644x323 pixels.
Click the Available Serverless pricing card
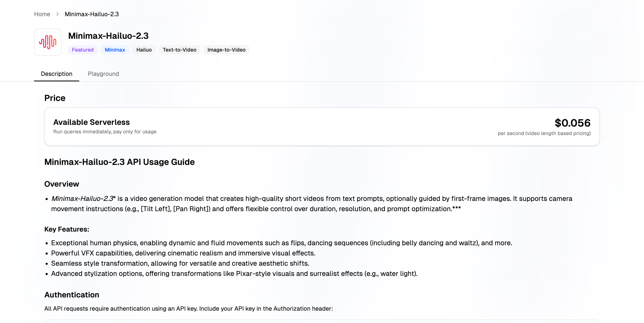click(322, 127)
